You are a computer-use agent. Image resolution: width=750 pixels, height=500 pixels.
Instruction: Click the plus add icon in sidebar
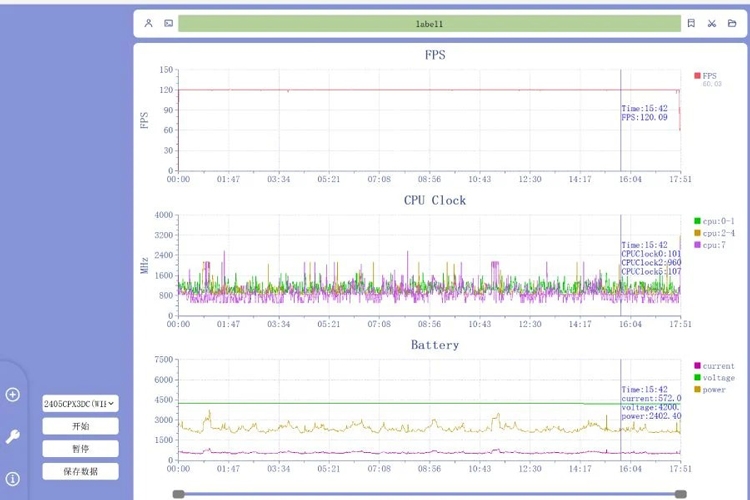click(x=12, y=395)
